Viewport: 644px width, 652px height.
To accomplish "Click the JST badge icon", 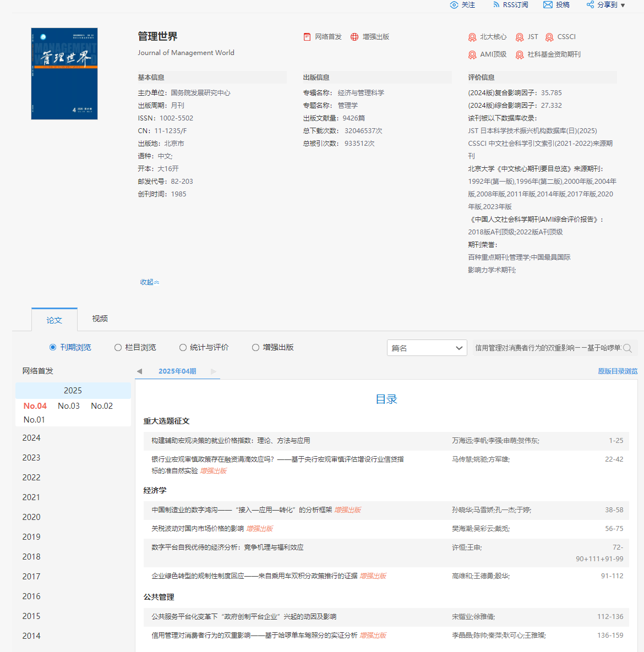I will click(x=520, y=37).
